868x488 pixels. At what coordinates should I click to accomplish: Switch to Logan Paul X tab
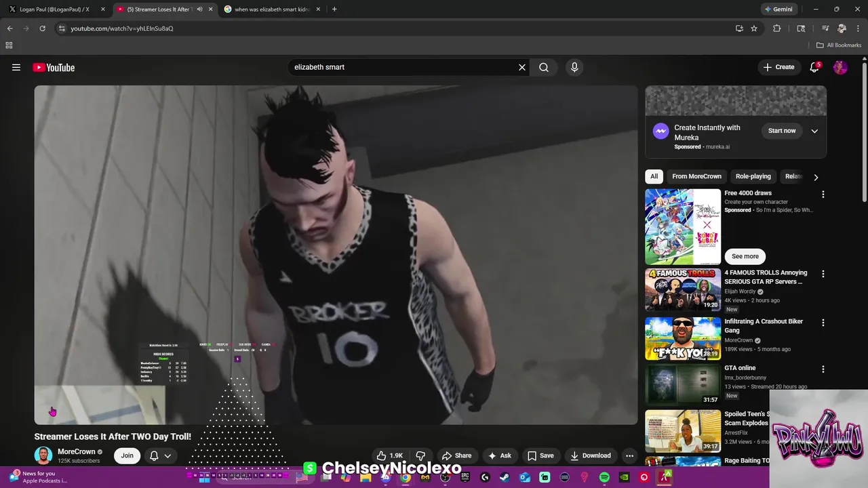pyautogui.click(x=55, y=9)
